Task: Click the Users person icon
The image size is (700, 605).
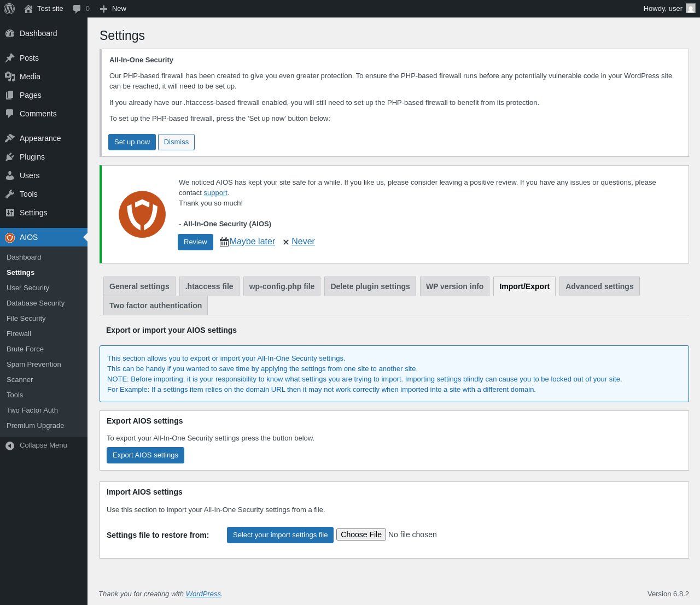Action: point(10,175)
